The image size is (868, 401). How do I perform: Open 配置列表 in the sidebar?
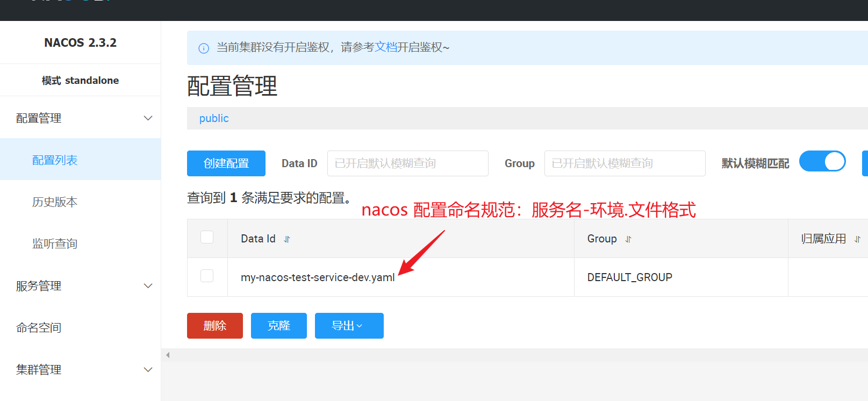(x=81, y=160)
